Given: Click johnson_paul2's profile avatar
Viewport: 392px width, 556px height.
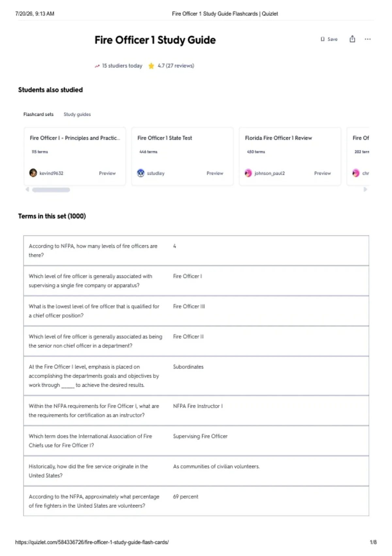Looking at the screenshot, I should tap(248, 173).
